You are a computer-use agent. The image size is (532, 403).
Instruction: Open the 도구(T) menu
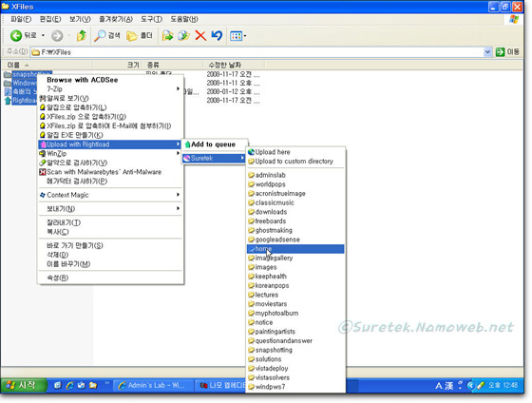coord(152,19)
